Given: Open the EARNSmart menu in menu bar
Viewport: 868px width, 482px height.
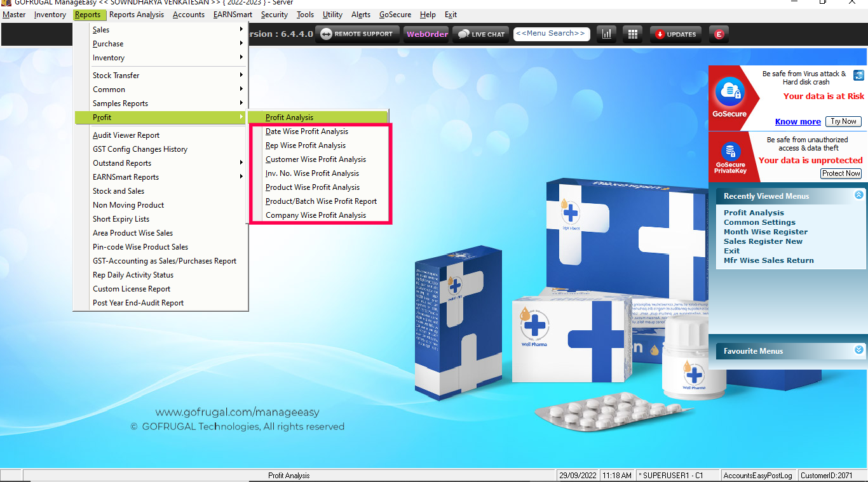Looking at the screenshot, I should (x=233, y=15).
